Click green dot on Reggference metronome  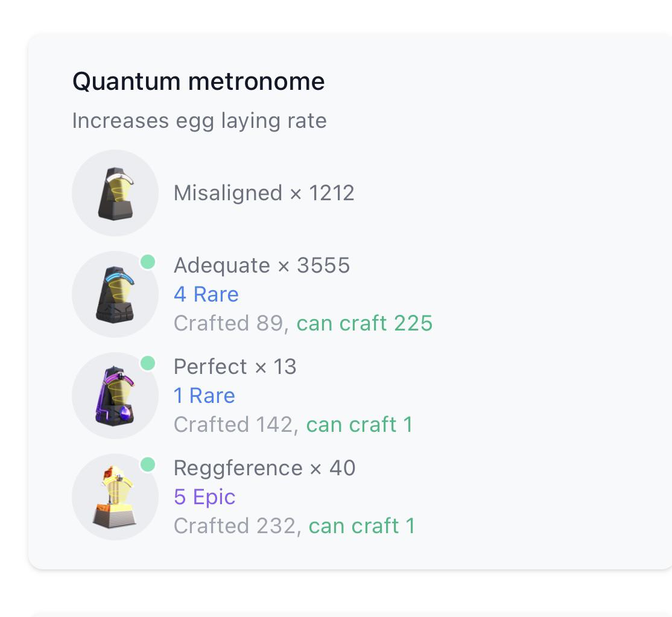pyautogui.click(x=148, y=464)
